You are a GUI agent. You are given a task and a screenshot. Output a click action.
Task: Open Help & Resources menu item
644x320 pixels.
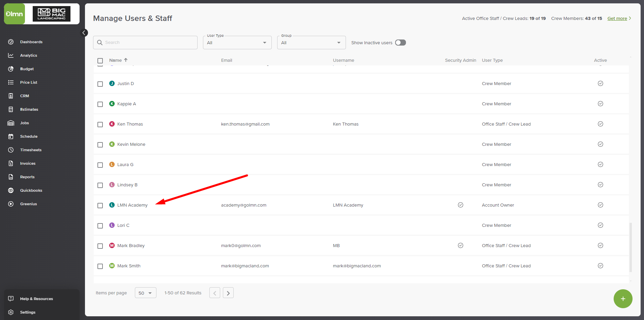[36, 299]
